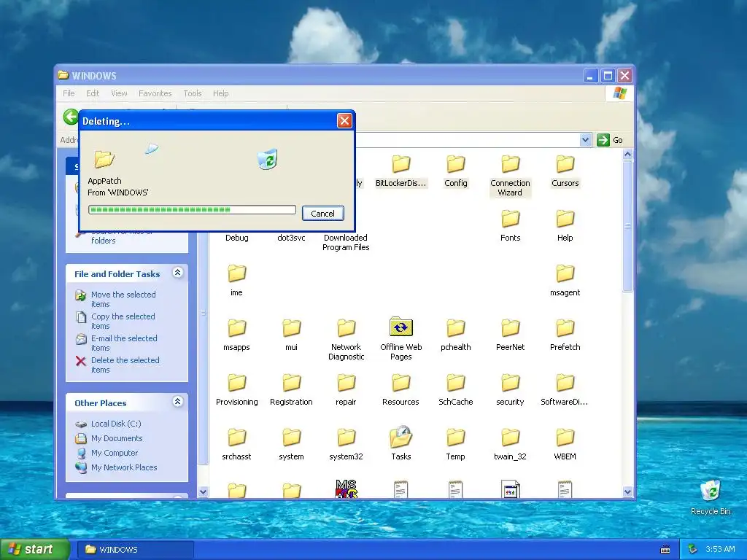Select the Cursors folder
Screen dimensions: 747x560
coord(565,171)
